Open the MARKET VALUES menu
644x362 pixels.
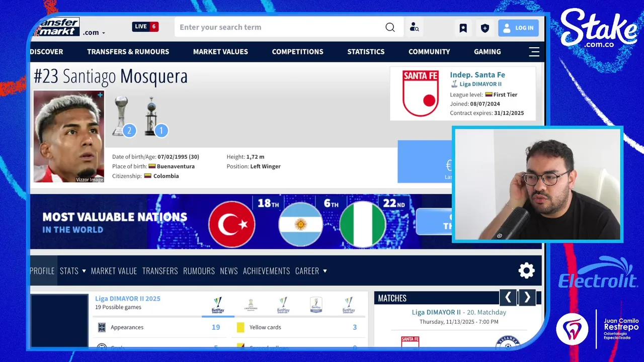220,52
